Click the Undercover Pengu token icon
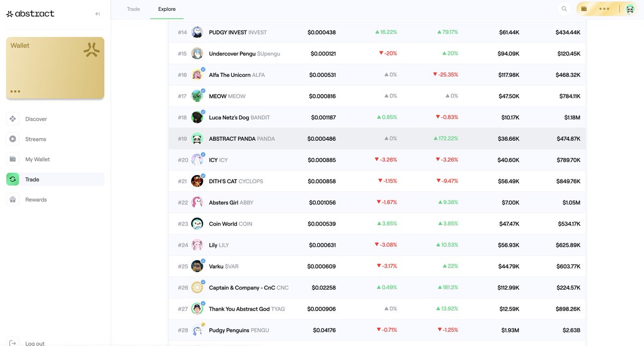This screenshot has width=644, height=346. coord(197,53)
